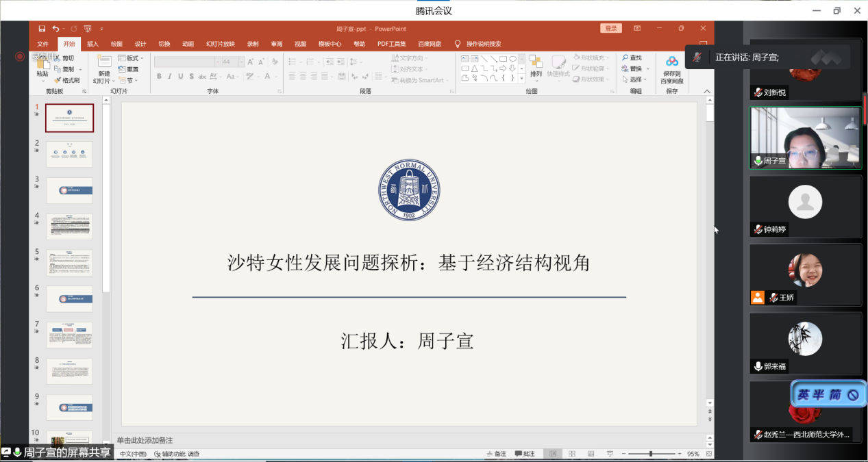The image size is (868, 462).
Task: Open the Arrange (排列) tool
Action: coord(536,69)
